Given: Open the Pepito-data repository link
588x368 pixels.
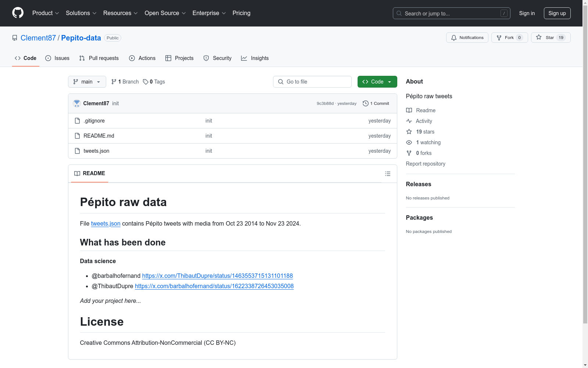Looking at the screenshot, I should point(81,38).
